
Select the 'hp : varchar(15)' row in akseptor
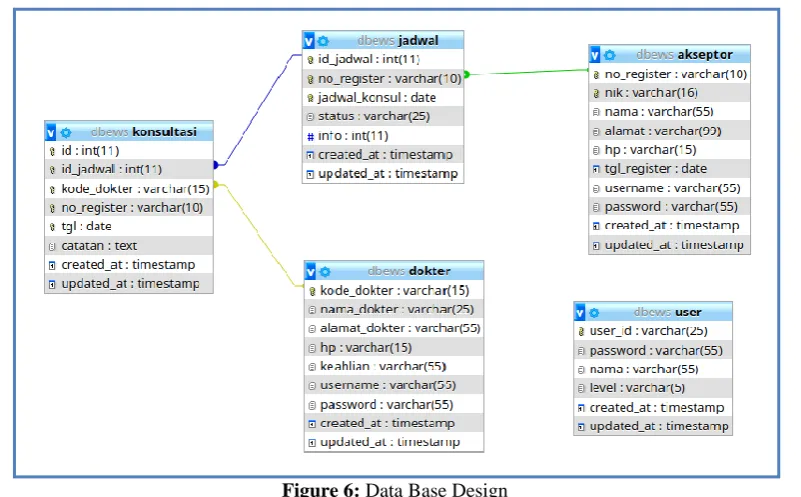(x=670, y=150)
